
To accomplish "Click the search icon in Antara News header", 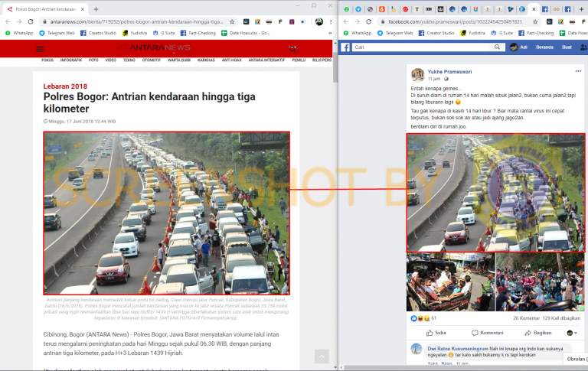I will click(x=292, y=49).
